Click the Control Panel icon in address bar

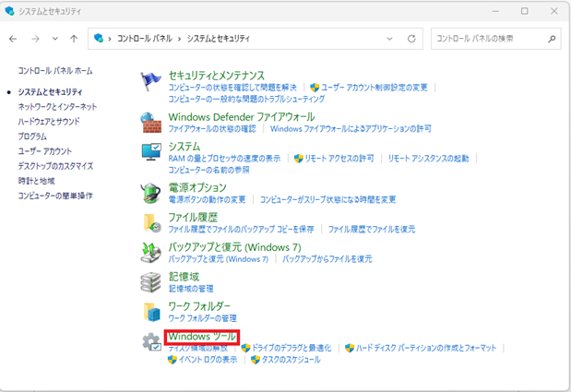99,38
